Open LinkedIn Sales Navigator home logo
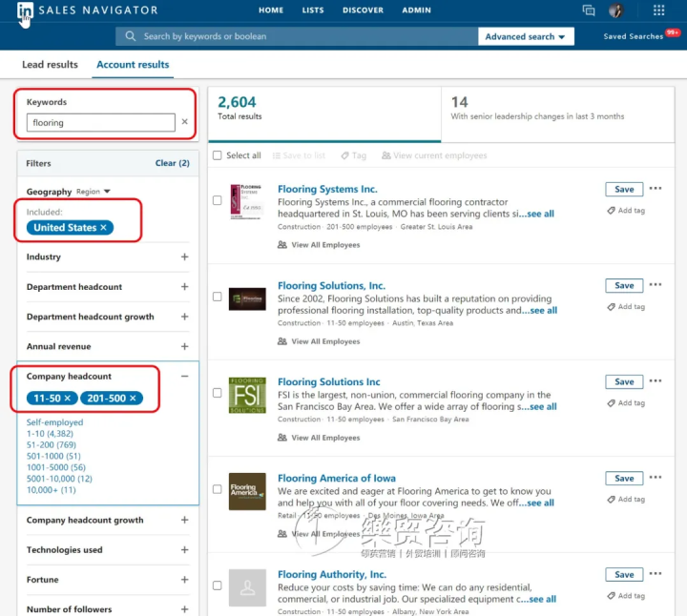The width and height of the screenshot is (687, 616). (x=25, y=10)
